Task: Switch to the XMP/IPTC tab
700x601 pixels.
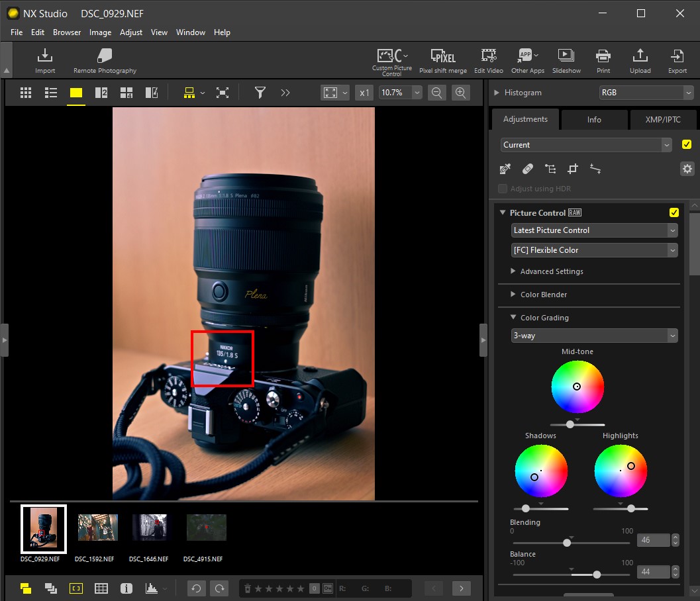Action: click(x=662, y=119)
